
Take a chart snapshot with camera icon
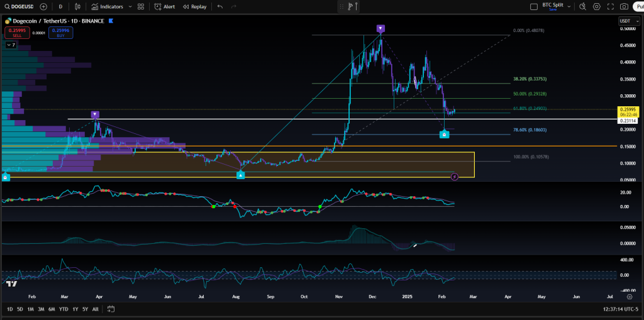coord(624,6)
